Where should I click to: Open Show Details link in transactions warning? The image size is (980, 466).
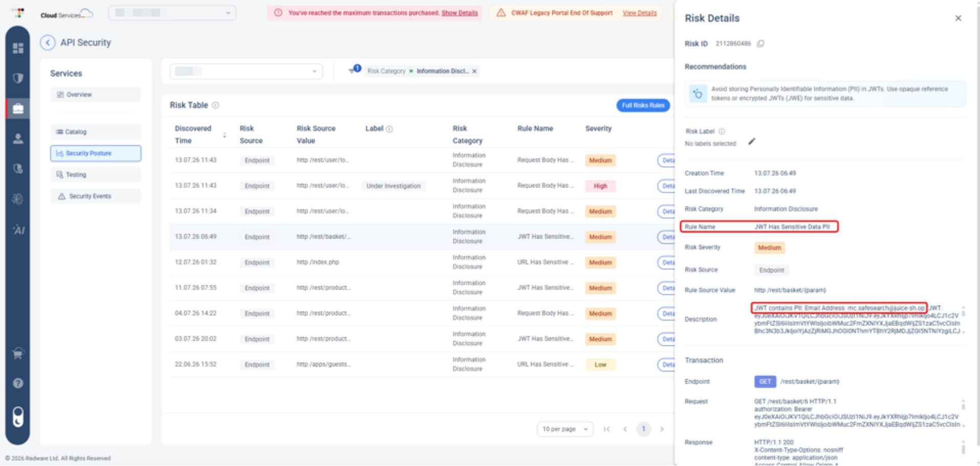[459, 13]
